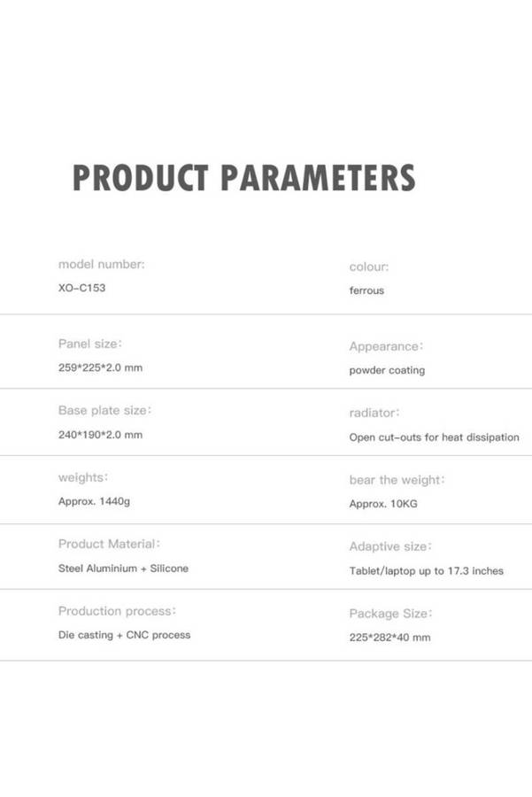
Task: Click the "Product Material:" label
Action: [x=109, y=544]
